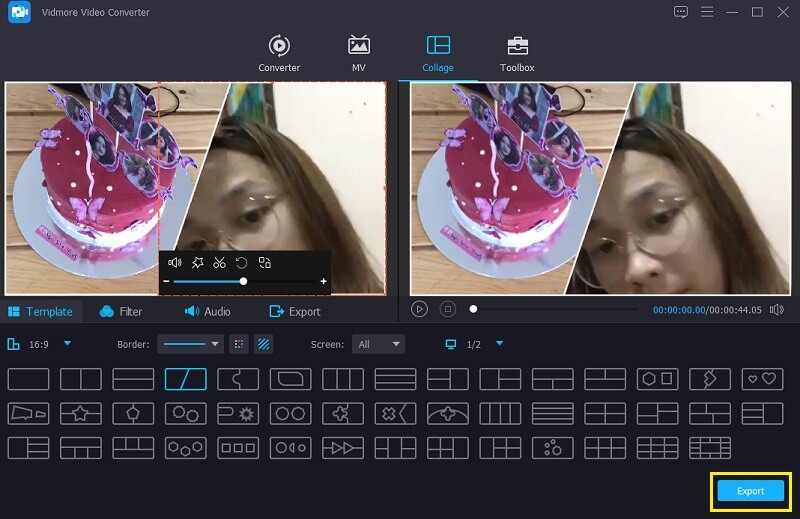800x519 pixels.
Task: Switch to the Template panel
Action: (41, 311)
